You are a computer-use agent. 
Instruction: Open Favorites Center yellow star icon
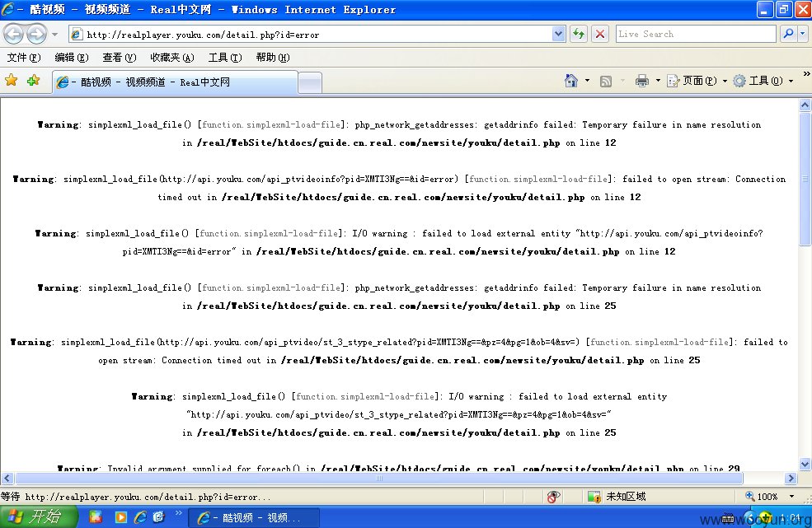coord(12,80)
